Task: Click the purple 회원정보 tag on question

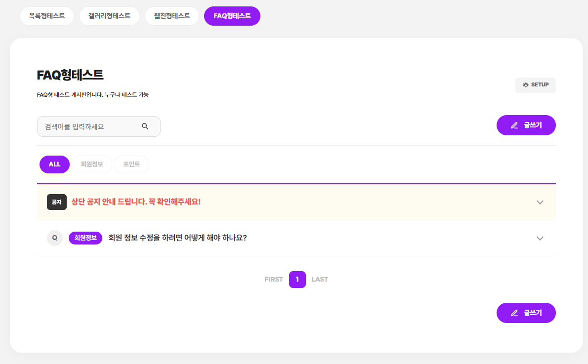Action: tap(85, 238)
